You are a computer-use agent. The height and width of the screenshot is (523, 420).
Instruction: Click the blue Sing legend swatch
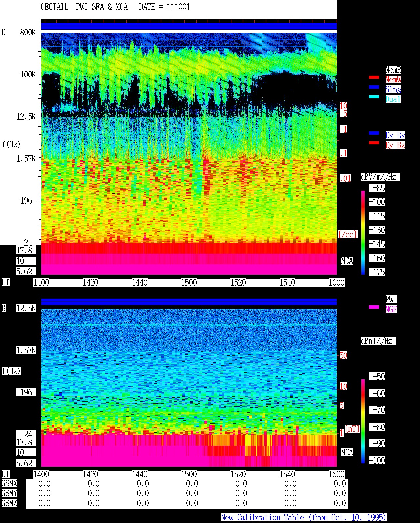pyautogui.click(x=374, y=87)
